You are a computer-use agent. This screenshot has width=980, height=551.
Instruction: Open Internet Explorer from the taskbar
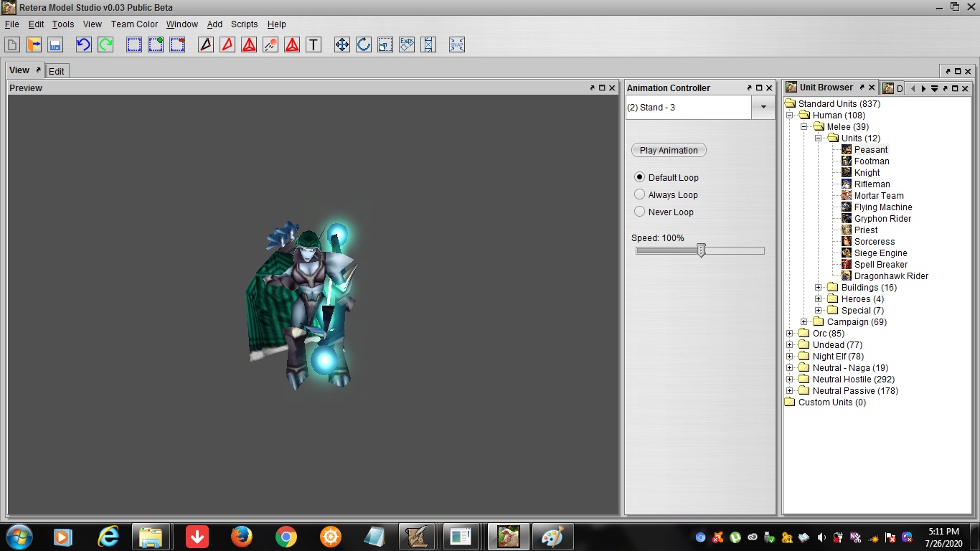pyautogui.click(x=108, y=537)
